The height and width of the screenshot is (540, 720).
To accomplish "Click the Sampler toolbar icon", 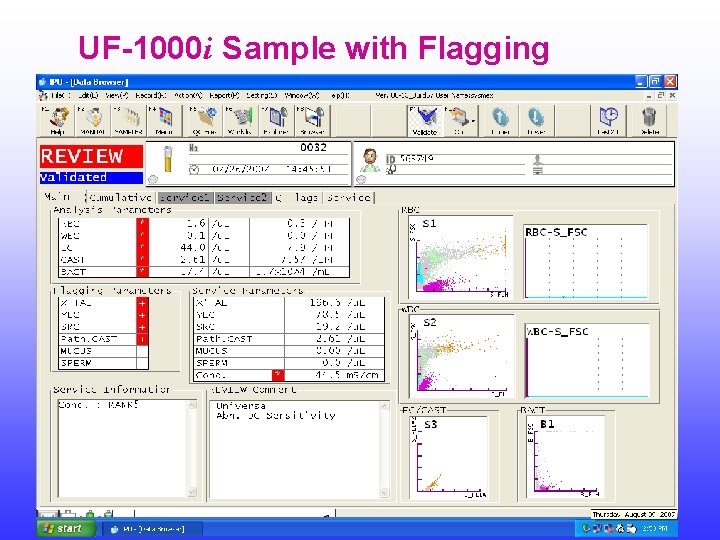I will click(129, 120).
